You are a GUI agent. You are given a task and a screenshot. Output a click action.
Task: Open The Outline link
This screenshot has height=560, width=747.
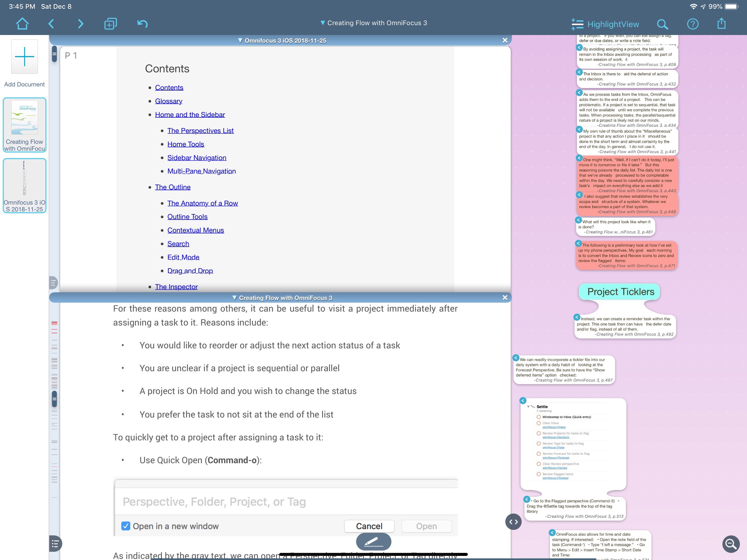coord(173,187)
